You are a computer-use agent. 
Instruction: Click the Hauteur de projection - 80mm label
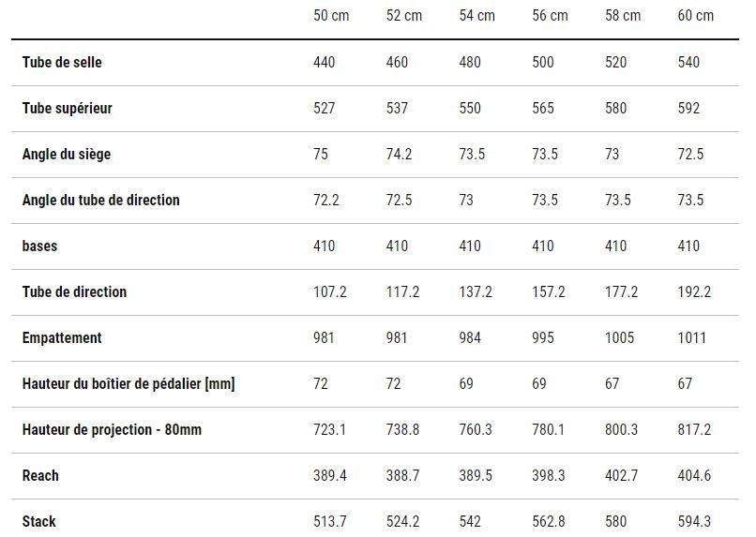pos(112,429)
